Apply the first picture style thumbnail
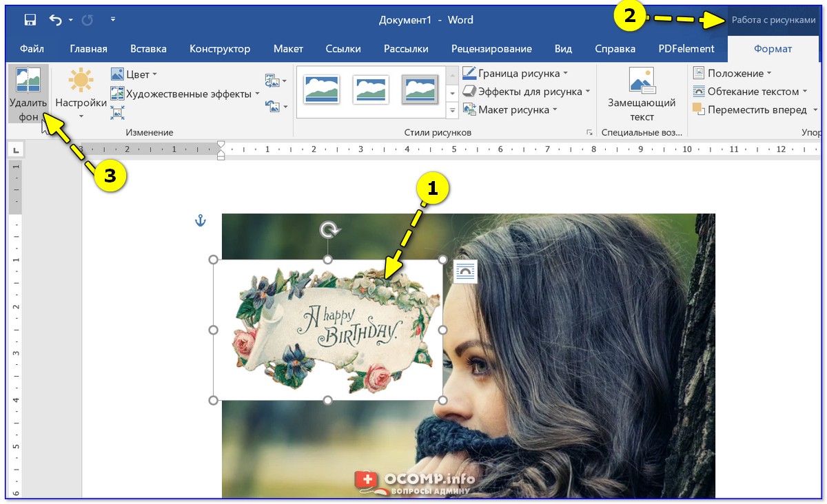The width and height of the screenshot is (827, 504). tap(321, 90)
